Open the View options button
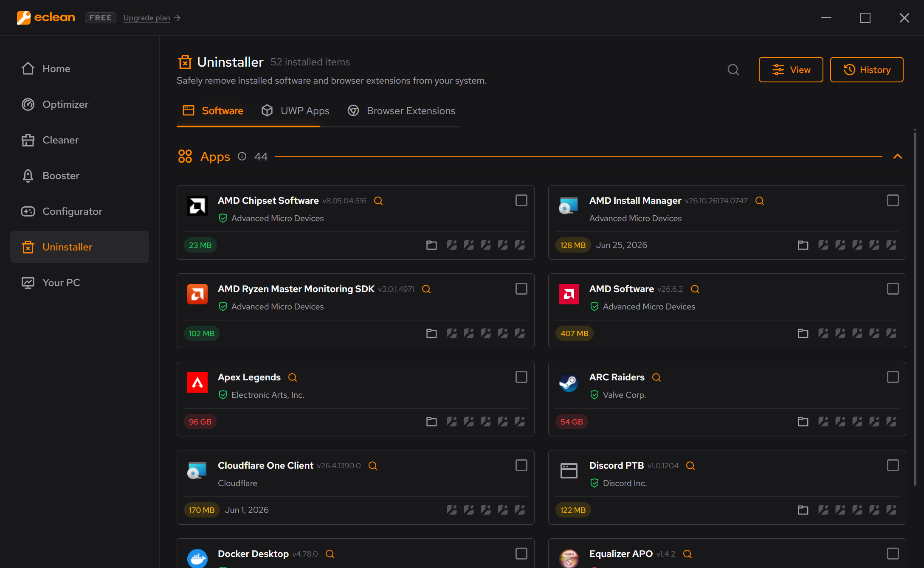Image resolution: width=924 pixels, height=568 pixels. pos(791,70)
